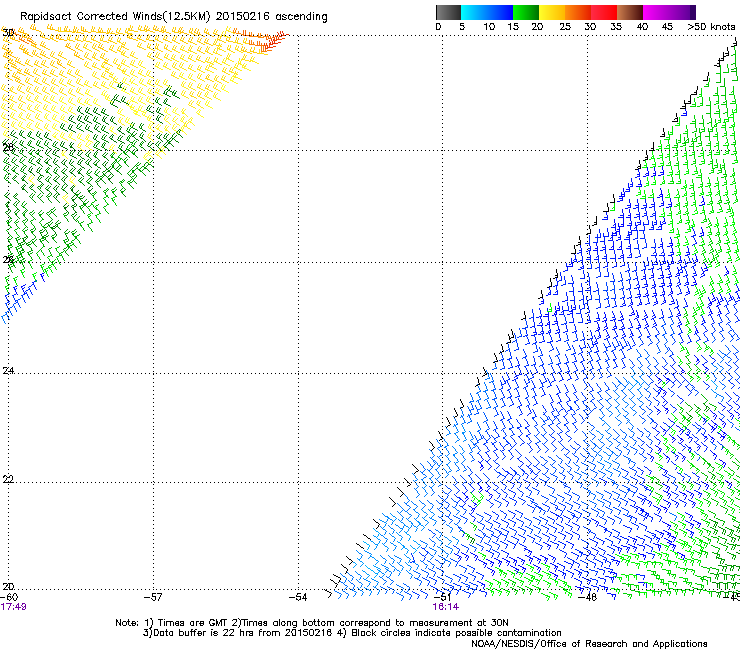This screenshot has height=650, width=740.
Task: Click the orange 25-30 knots legend swatch
Action: pyautogui.click(x=578, y=12)
